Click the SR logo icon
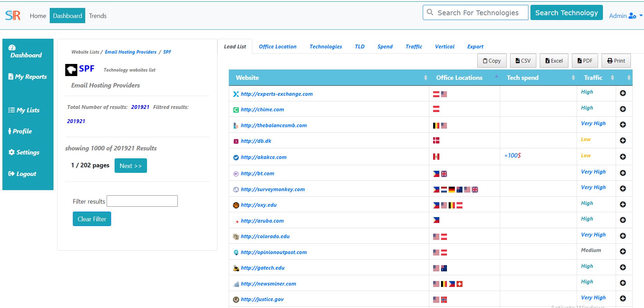 [x=13, y=16]
